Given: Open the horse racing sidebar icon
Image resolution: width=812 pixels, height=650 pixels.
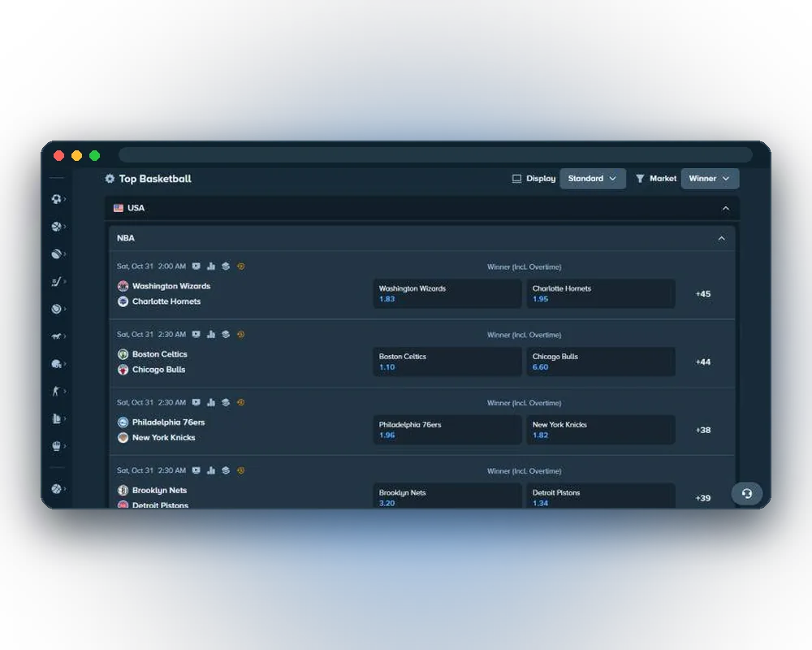Looking at the screenshot, I should point(57,336).
